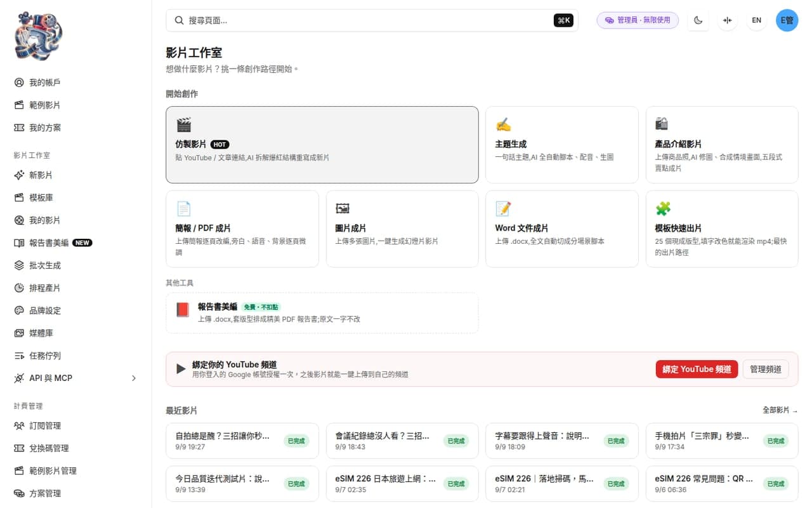Open recent video 自拍總是醜？三招讓你秒…
The image size is (812, 508).
242,441
